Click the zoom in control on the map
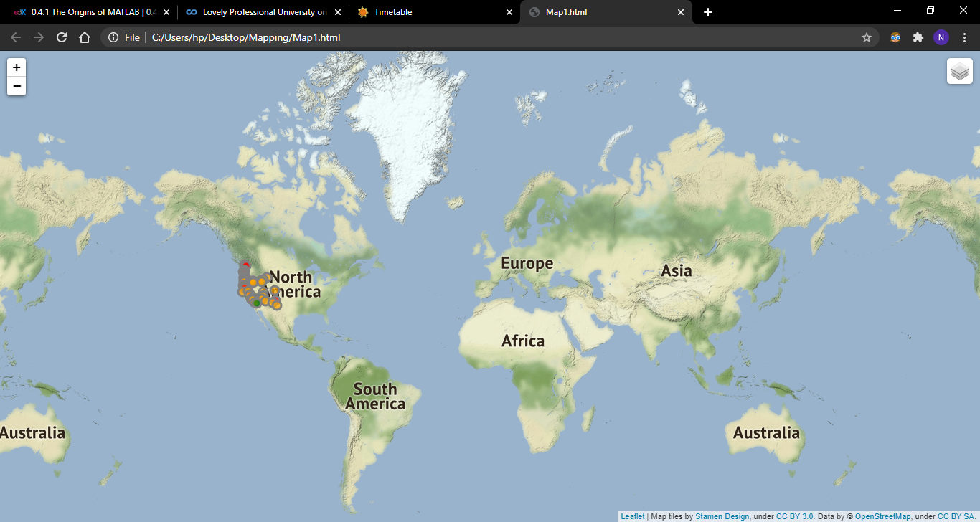Viewport: 980px width, 522px height. click(x=16, y=67)
